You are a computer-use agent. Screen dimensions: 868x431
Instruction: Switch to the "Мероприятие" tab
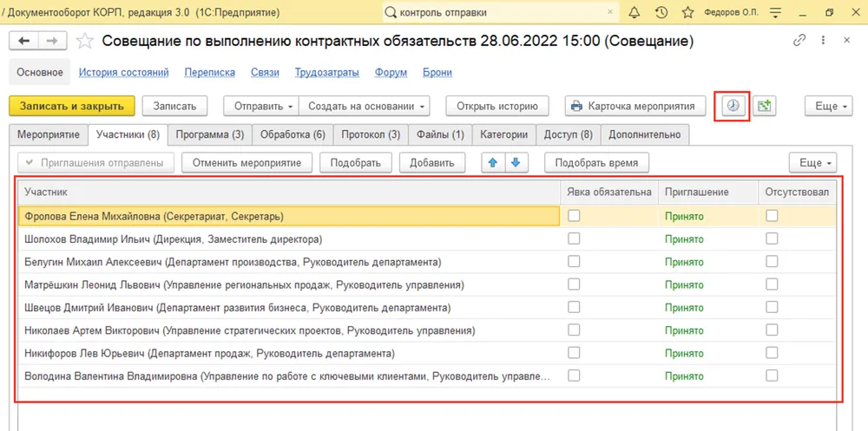pyautogui.click(x=48, y=134)
